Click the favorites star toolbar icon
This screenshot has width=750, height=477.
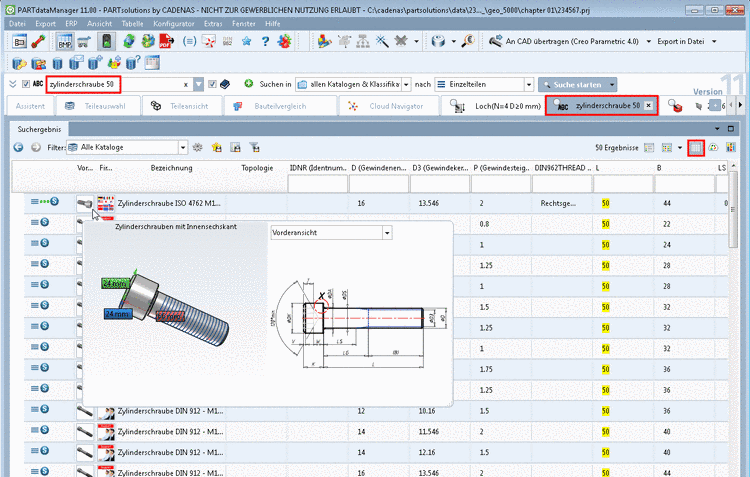tap(245, 42)
